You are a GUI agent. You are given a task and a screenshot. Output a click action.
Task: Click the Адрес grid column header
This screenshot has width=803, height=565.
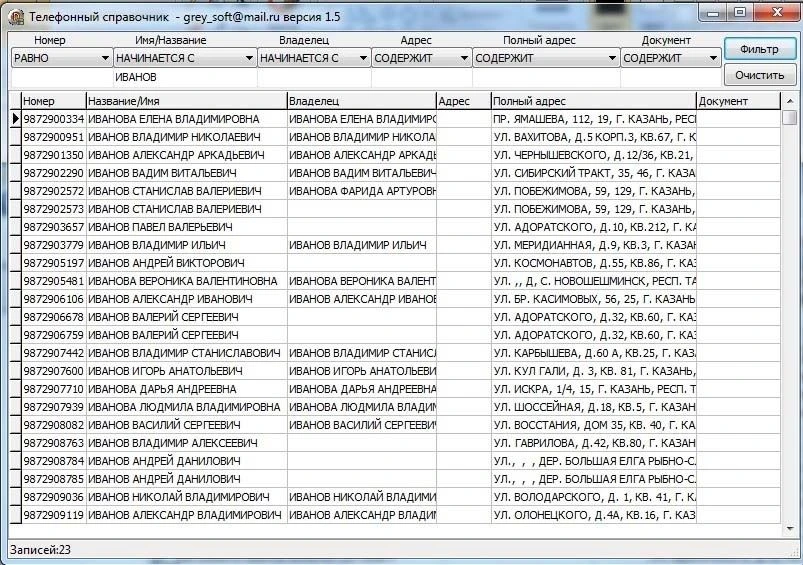tap(464, 101)
